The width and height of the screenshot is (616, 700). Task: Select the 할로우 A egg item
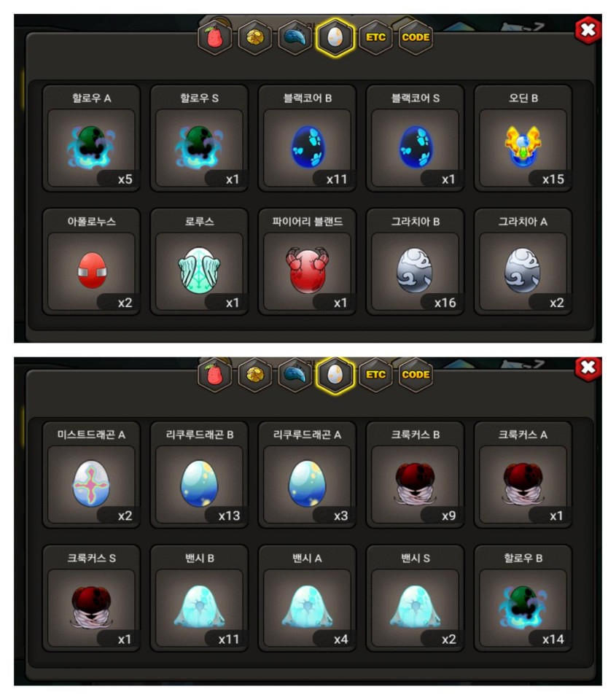[91, 139]
